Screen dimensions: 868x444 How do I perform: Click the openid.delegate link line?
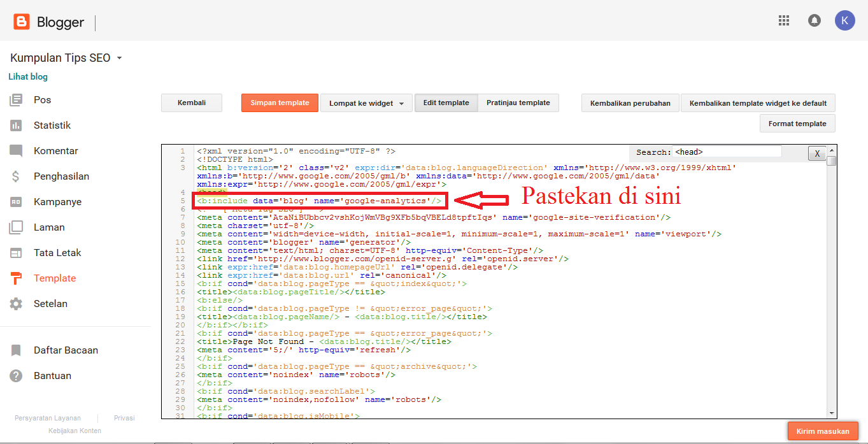point(357,267)
